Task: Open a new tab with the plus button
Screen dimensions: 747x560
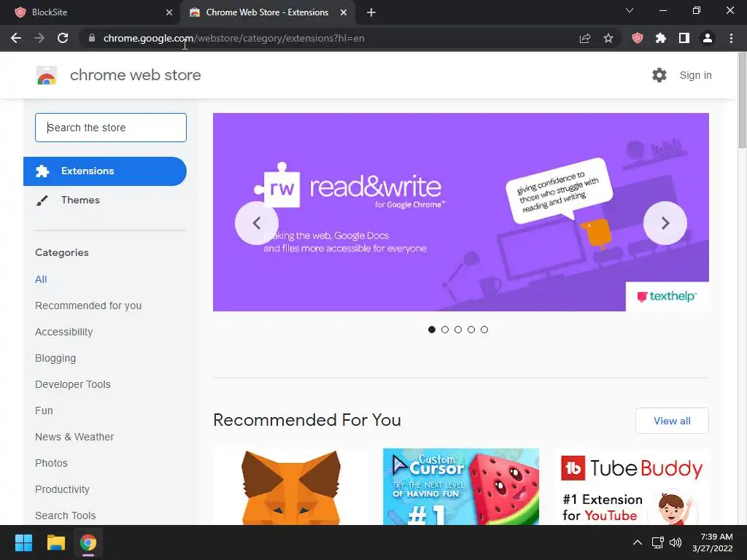Action: 371,12
